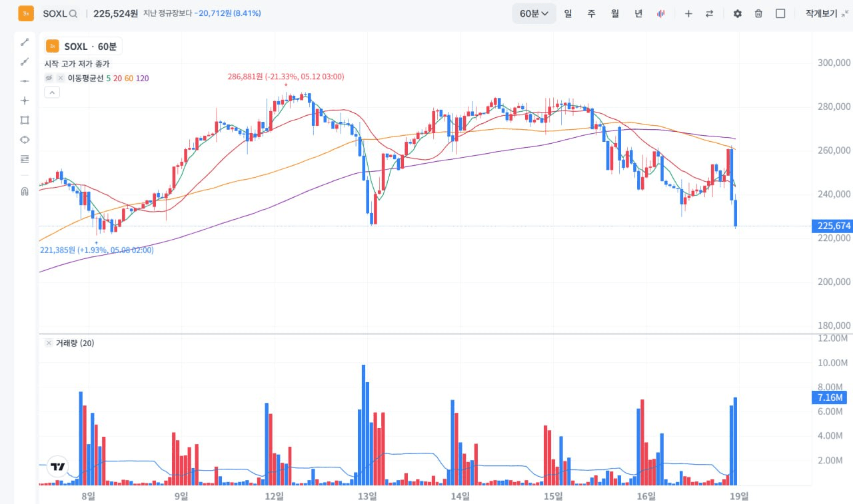
Task: Click the purple 120-period moving average value
Action: click(142, 78)
